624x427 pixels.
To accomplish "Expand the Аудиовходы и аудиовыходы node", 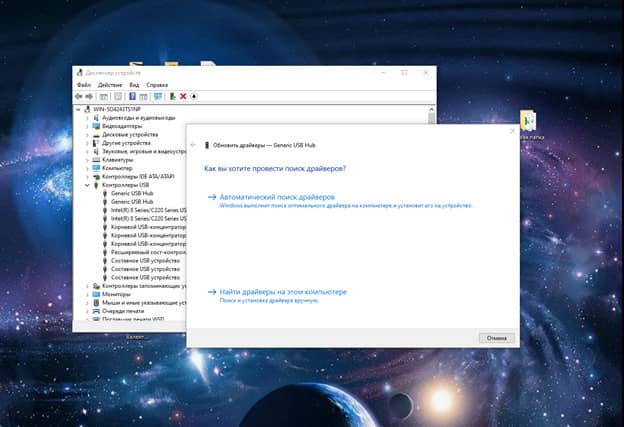I will [x=87, y=118].
